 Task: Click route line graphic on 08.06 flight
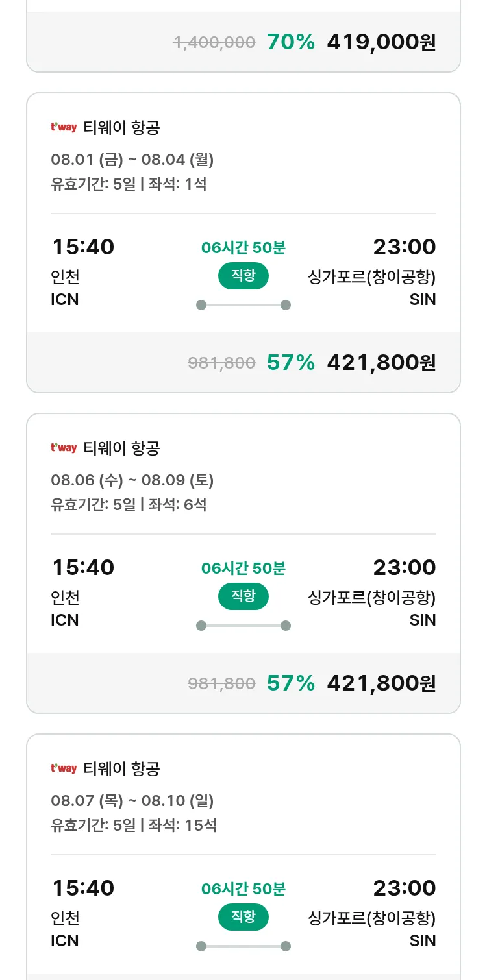coord(243,626)
